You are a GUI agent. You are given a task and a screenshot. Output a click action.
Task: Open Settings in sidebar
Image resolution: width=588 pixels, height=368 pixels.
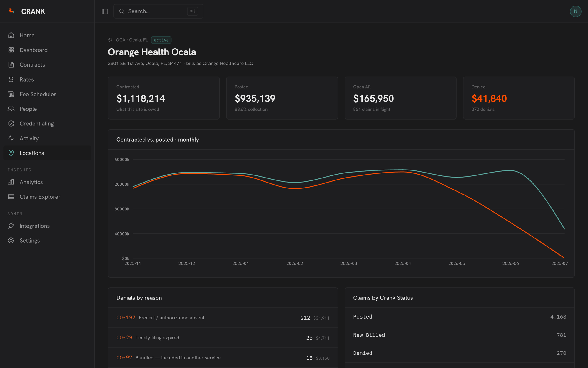point(47,241)
